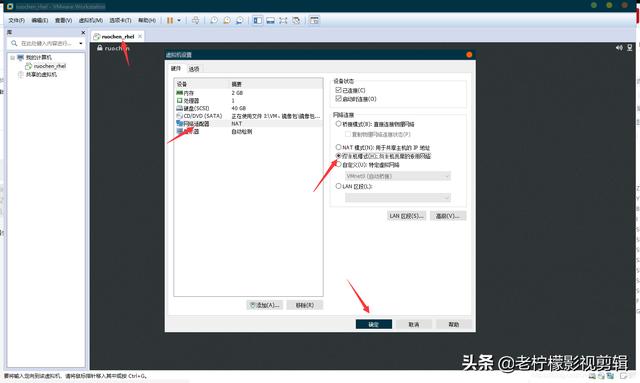Switch to Unity mode icon
640x383 pixels.
[296, 20]
